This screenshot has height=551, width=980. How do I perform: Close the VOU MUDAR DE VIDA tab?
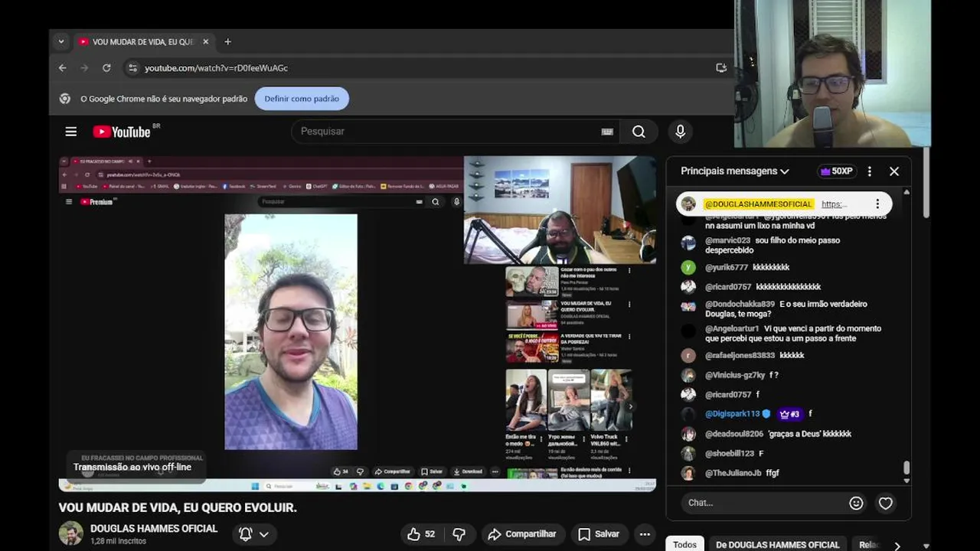205,42
